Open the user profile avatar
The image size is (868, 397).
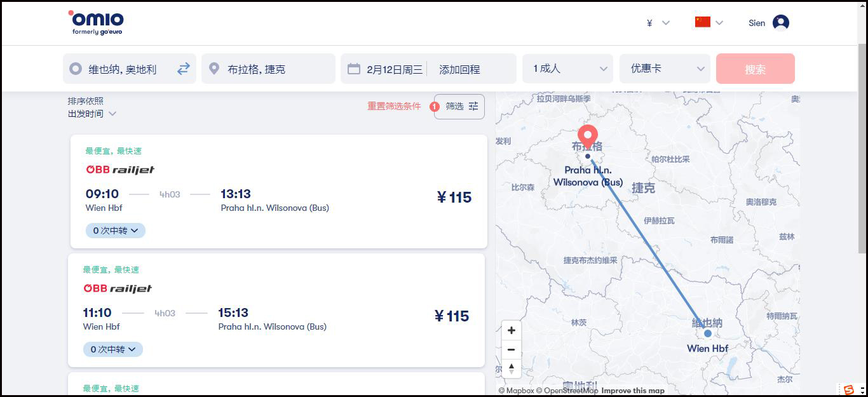[780, 23]
